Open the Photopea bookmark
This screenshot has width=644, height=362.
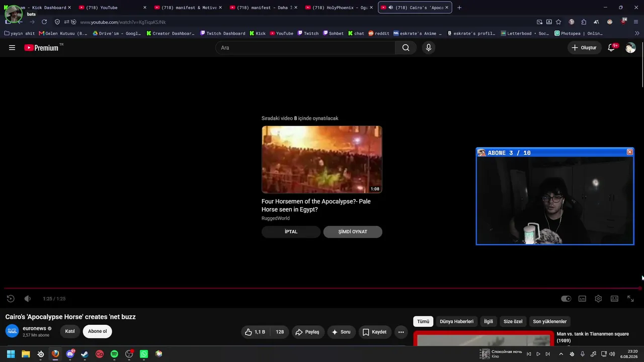579,34
